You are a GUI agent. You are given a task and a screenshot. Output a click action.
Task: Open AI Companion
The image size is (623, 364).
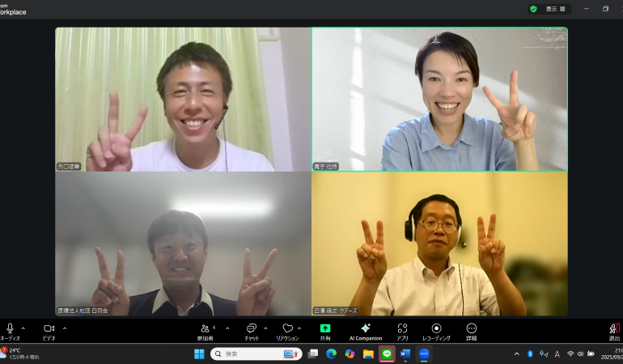click(366, 328)
